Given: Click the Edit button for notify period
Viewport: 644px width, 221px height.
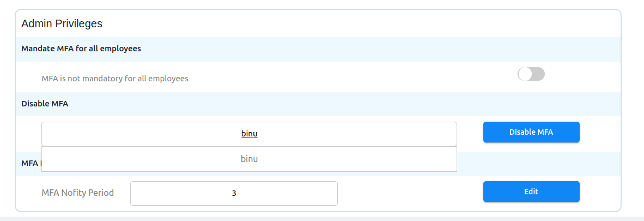Looking at the screenshot, I should pos(531,192).
